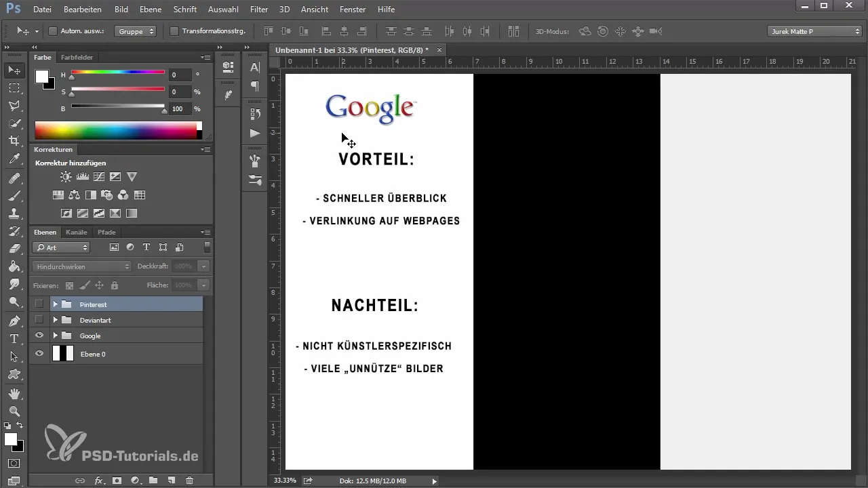
Task: Select the Eraser tool
Action: pos(14,249)
